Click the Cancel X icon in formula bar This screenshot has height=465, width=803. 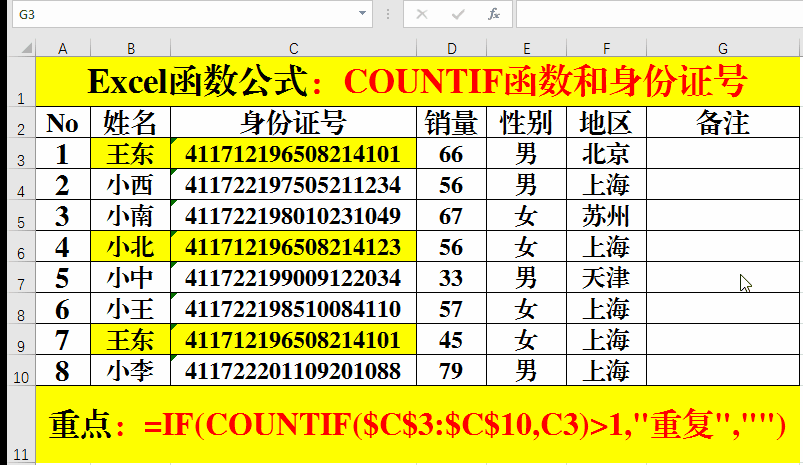click(x=422, y=14)
